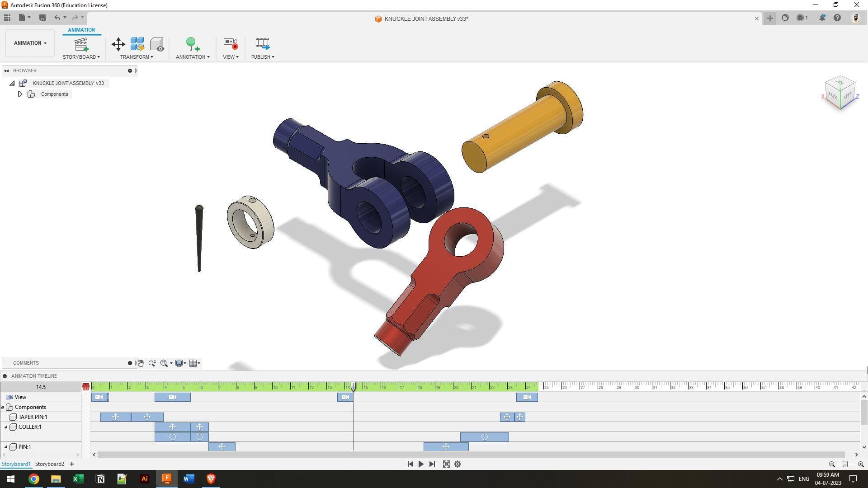Image resolution: width=868 pixels, height=488 pixels.
Task: Select the Auto Explode components tool
Action: pyautogui.click(x=137, y=44)
